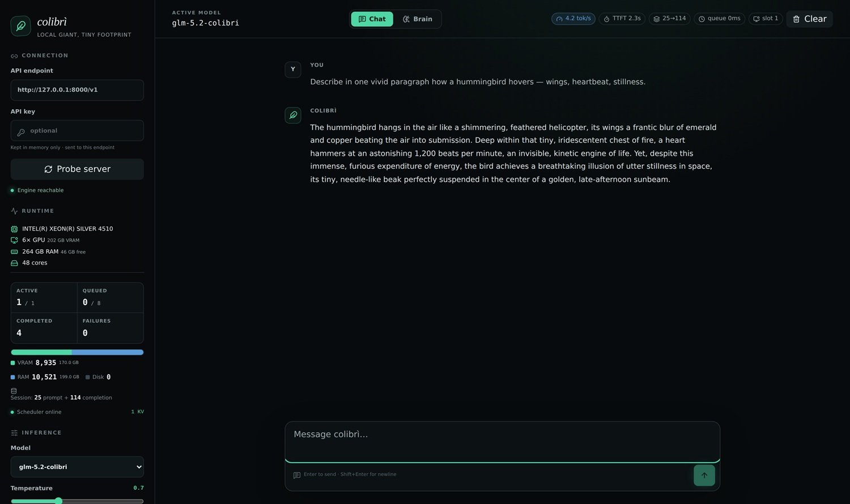The height and width of the screenshot is (504, 850).
Task: Open the Model dropdown glm-5.2-colibri
Action: (77, 467)
